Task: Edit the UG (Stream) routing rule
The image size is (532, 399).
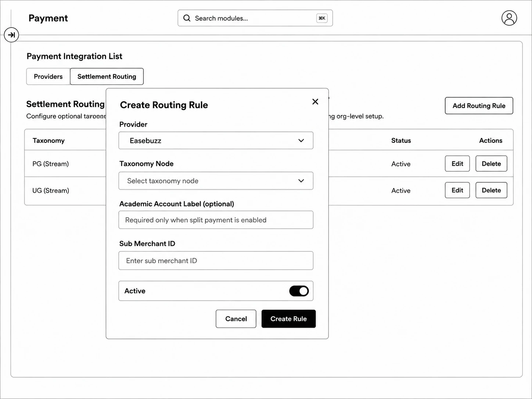Action: [x=457, y=190]
